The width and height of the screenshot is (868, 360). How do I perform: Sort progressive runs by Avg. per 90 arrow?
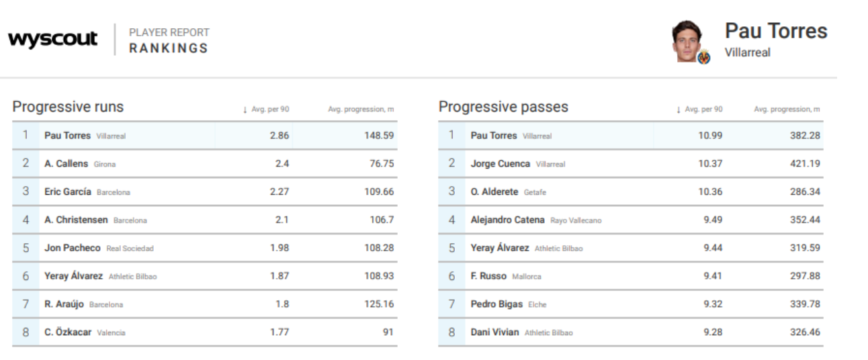click(x=245, y=109)
